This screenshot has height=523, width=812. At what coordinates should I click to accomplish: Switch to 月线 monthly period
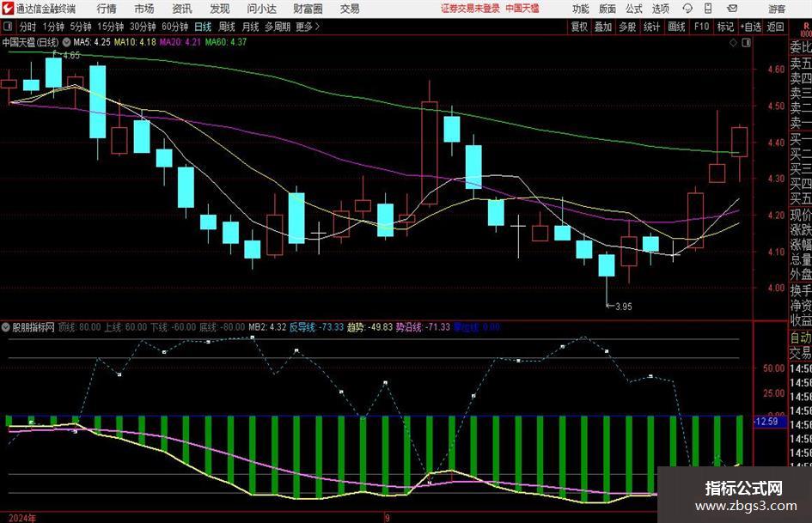pos(251,27)
